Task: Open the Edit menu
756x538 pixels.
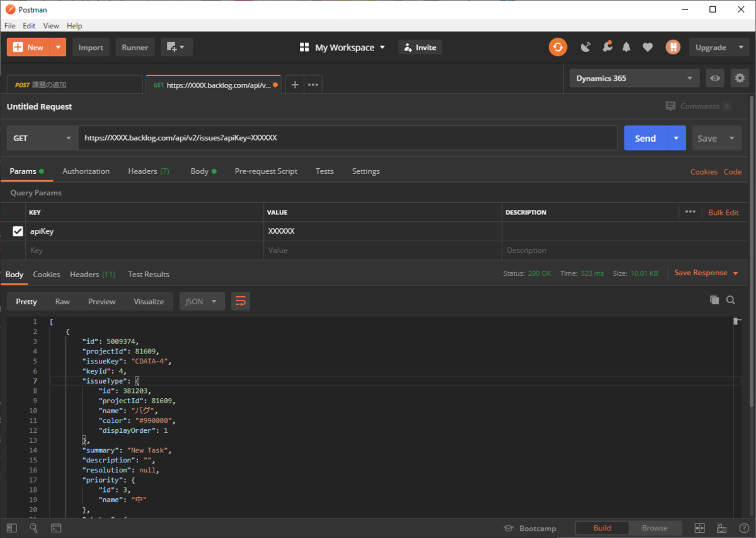Action: pyautogui.click(x=29, y=26)
